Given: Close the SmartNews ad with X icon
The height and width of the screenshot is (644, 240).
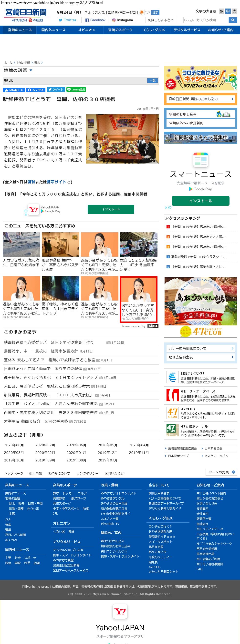Looking at the screenshot, I should (x=166, y=207).
